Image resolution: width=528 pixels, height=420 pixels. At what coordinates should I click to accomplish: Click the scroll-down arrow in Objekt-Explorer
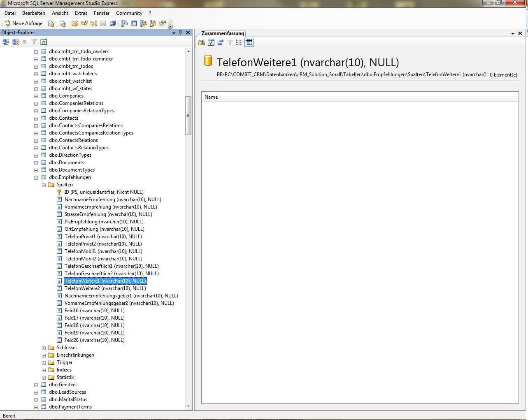click(x=188, y=406)
